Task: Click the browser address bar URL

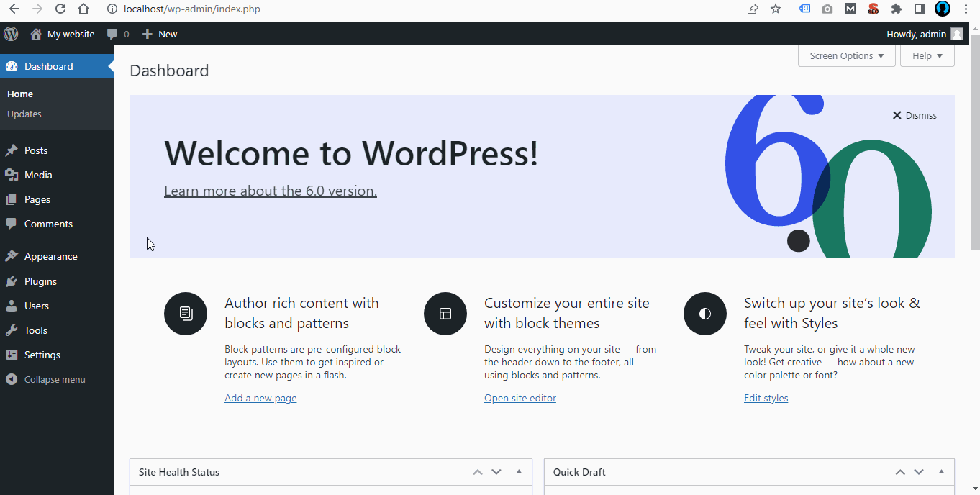Action: [192, 9]
